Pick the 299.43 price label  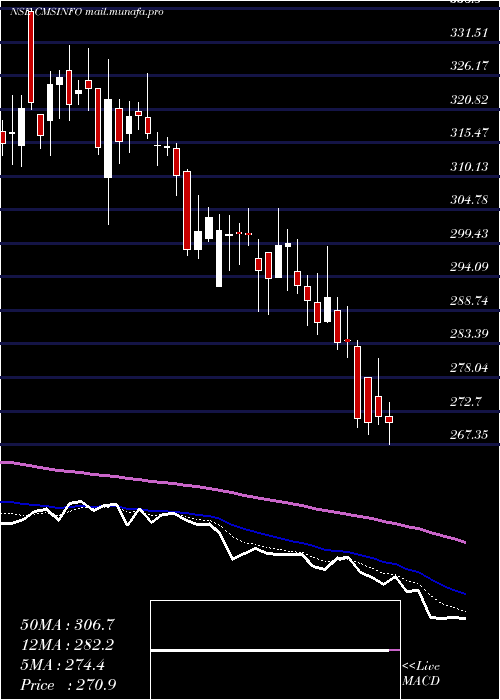469,233
